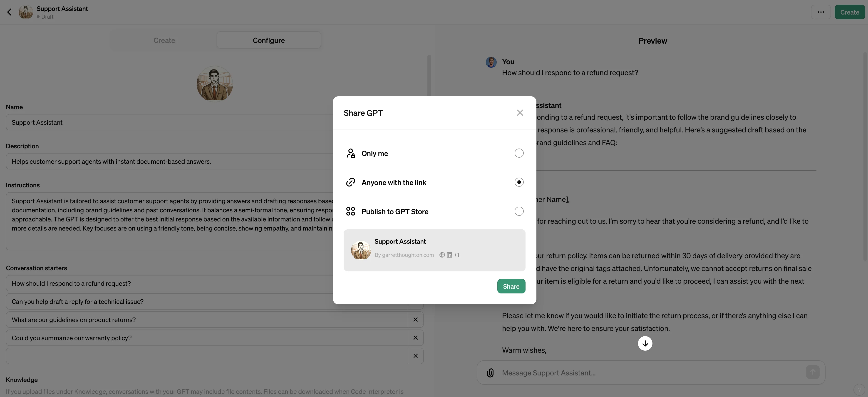This screenshot has width=868, height=397.
Task: Remove the product returns conversation starter
Action: pyautogui.click(x=415, y=320)
